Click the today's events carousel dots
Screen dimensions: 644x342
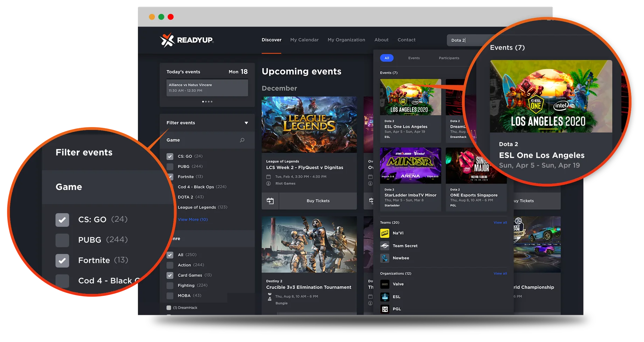click(207, 102)
